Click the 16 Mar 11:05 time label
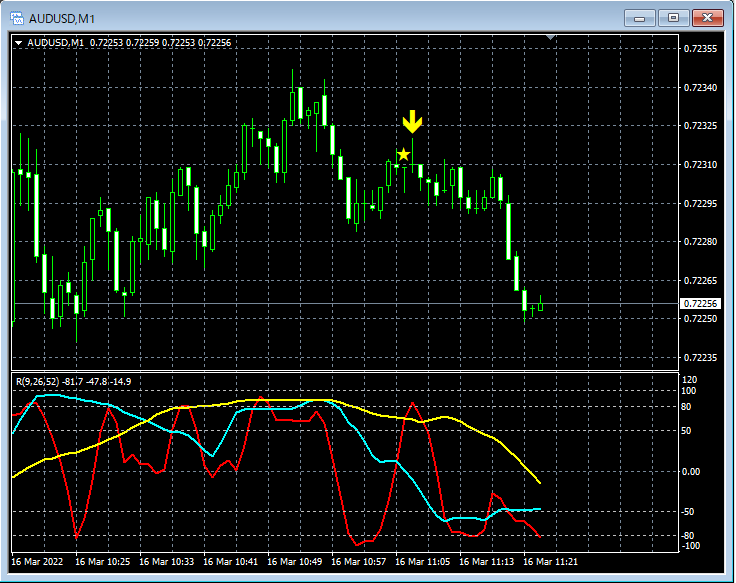The height and width of the screenshot is (583, 736). point(422,562)
